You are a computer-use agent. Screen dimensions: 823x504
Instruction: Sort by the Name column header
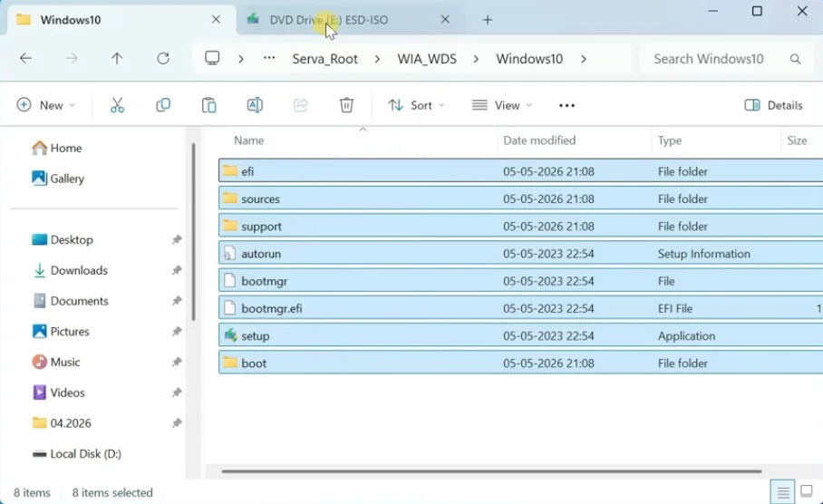(x=248, y=141)
